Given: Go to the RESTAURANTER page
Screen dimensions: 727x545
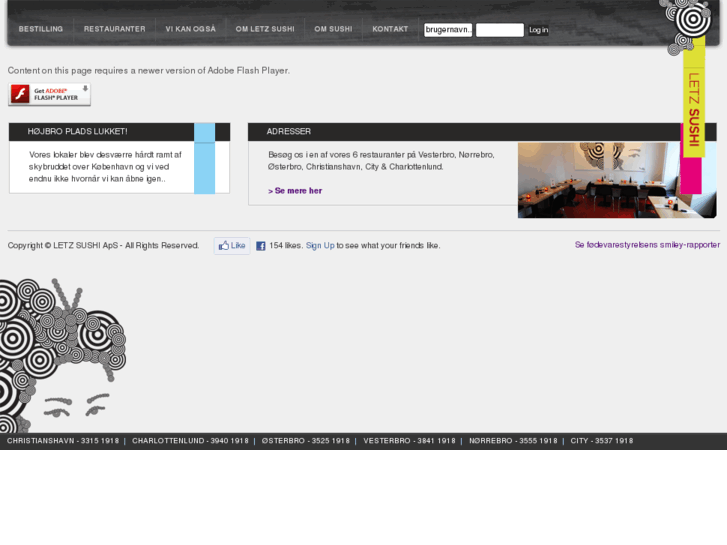Looking at the screenshot, I should [x=115, y=29].
